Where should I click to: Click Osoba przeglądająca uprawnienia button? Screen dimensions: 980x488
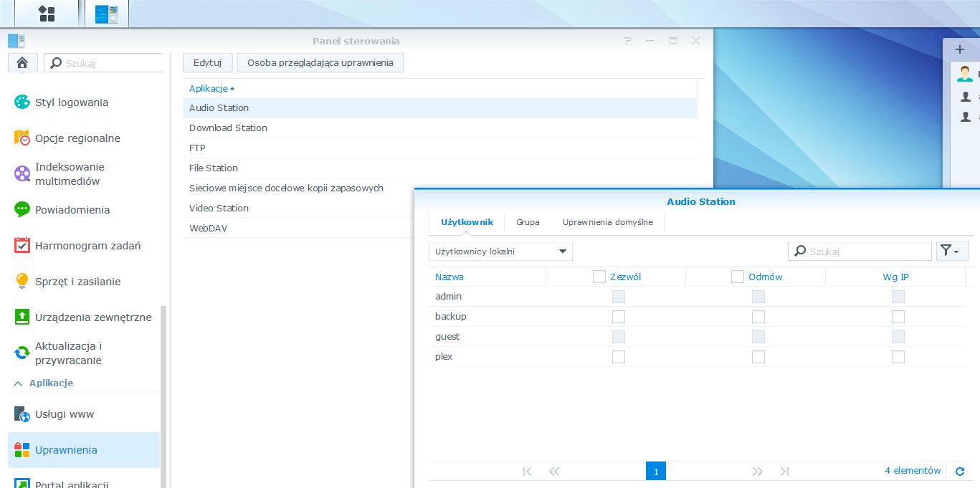coord(320,63)
